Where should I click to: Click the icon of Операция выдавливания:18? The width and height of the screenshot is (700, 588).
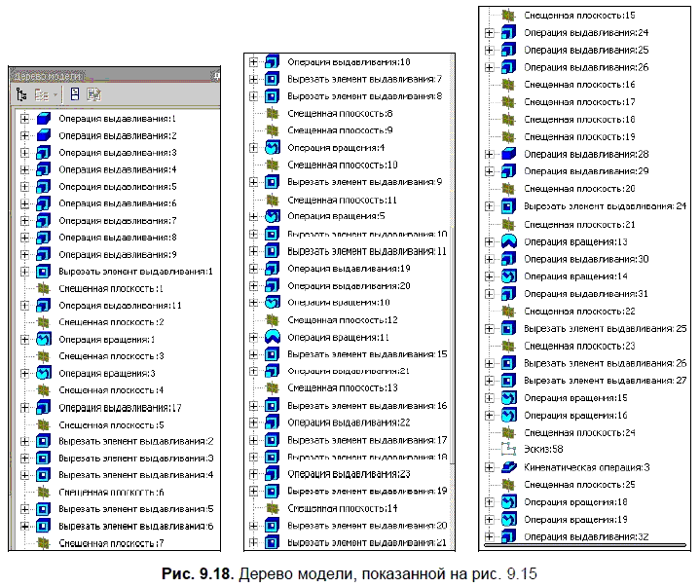pos(272,61)
